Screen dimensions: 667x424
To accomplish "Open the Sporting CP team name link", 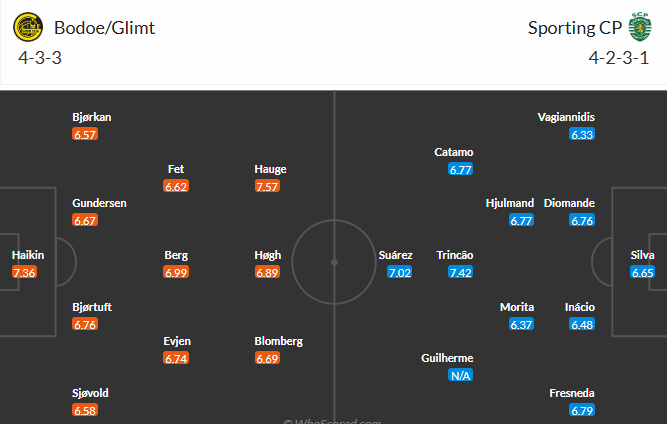I will tap(574, 27).
